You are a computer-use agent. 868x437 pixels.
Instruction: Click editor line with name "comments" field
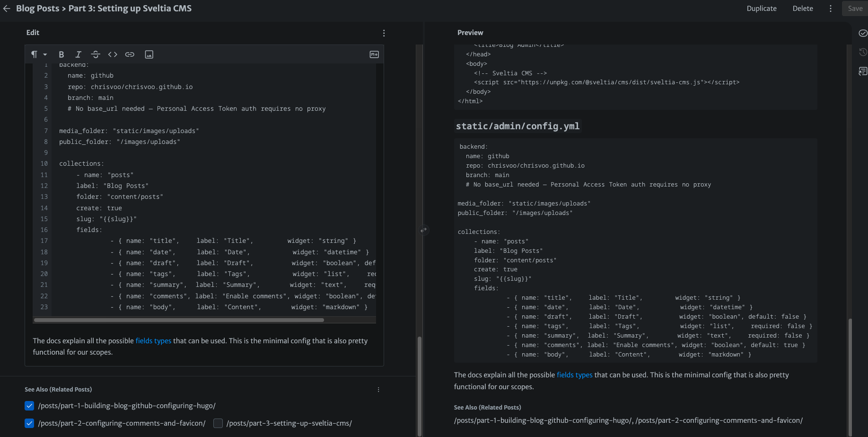(x=243, y=296)
